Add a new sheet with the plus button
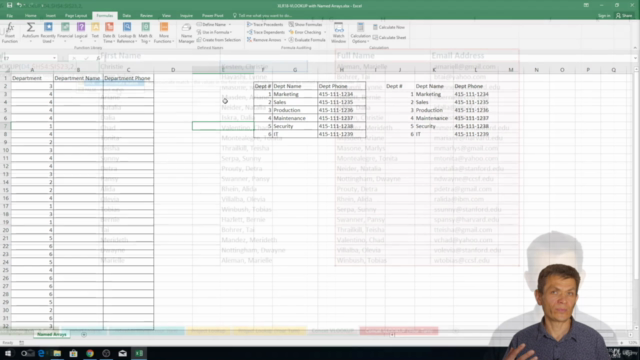The width and height of the screenshot is (640, 360). pyautogui.click(x=84, y=334)
